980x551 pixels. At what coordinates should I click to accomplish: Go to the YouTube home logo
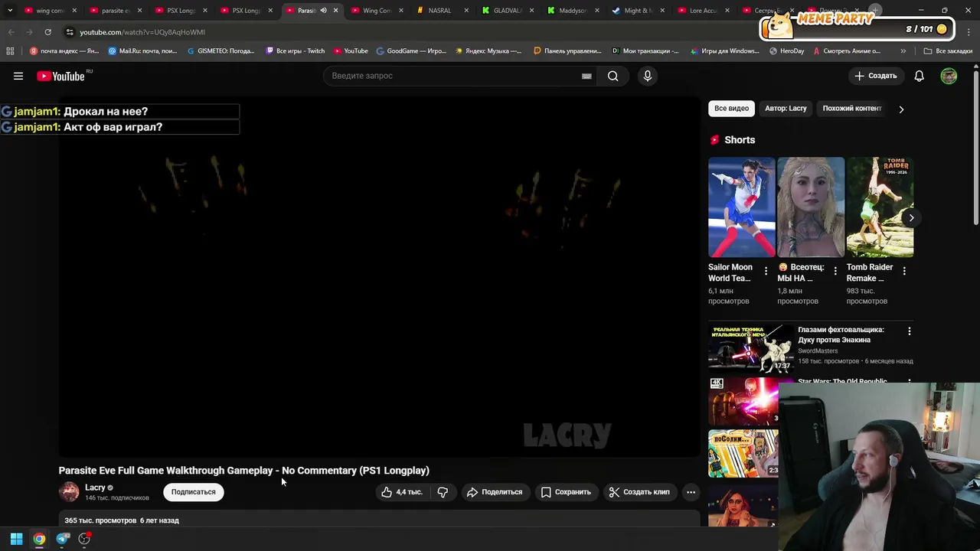point(61,76)
